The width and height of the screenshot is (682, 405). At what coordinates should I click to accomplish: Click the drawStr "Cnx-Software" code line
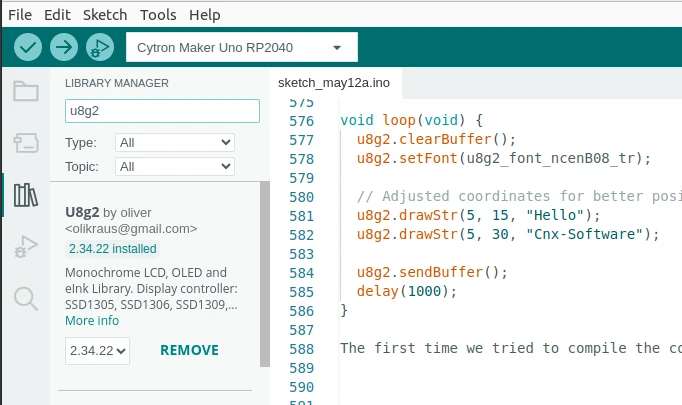tap(508, 234)
